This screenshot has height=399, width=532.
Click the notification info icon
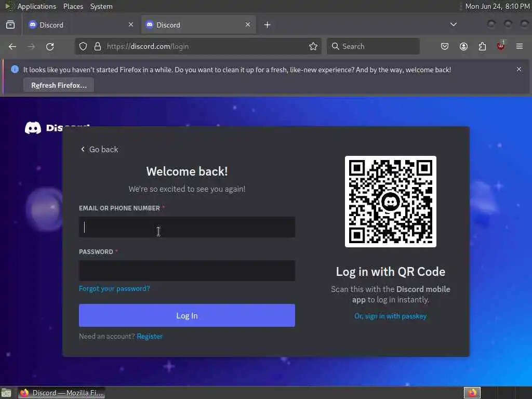coord(15,69)
